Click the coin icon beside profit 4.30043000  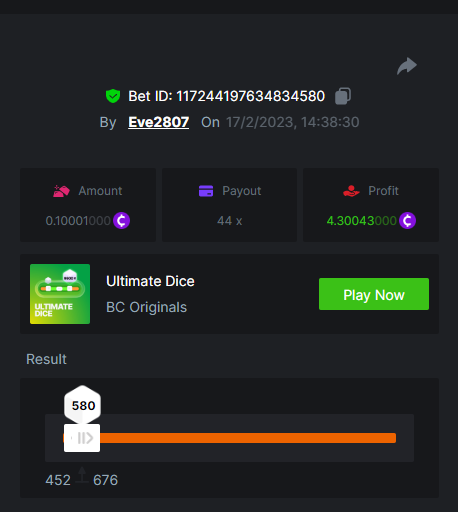407,221
